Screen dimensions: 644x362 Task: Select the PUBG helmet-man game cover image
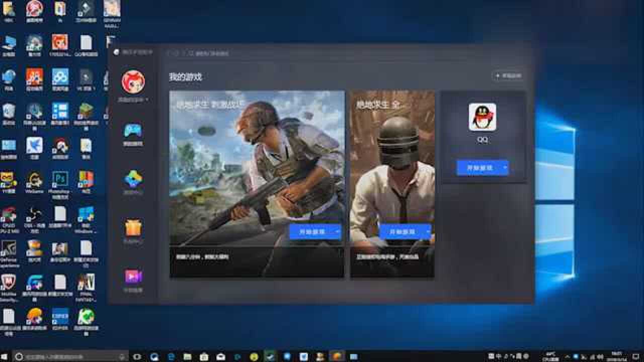(392, 168)
